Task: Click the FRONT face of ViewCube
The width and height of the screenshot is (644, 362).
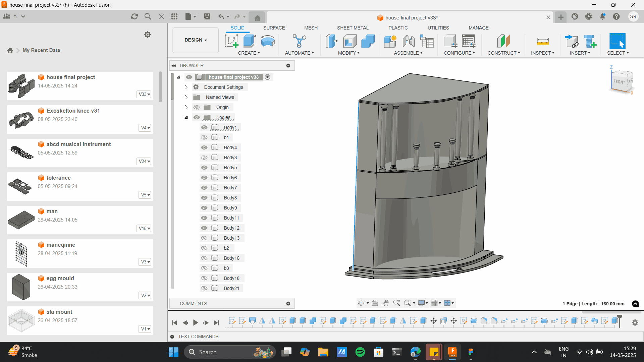Action: click(x=620, y=82)
